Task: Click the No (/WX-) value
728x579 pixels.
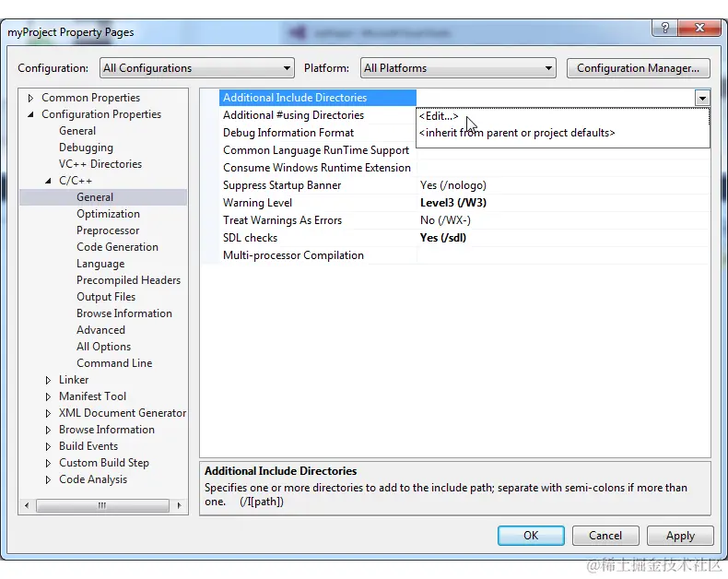Action: coord(445,220)
